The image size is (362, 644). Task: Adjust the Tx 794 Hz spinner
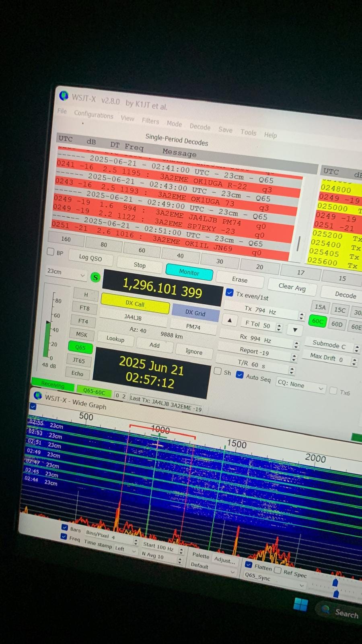[301, 316]
